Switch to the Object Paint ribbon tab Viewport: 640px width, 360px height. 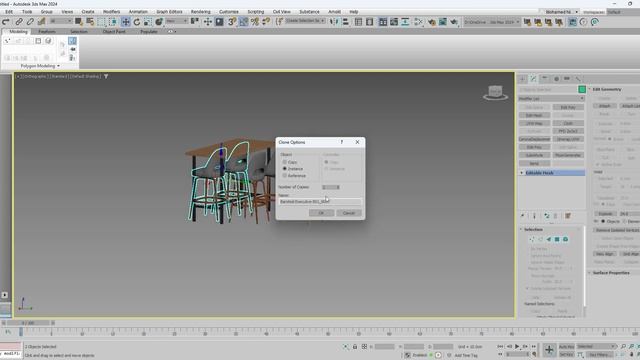pos(114,31)
